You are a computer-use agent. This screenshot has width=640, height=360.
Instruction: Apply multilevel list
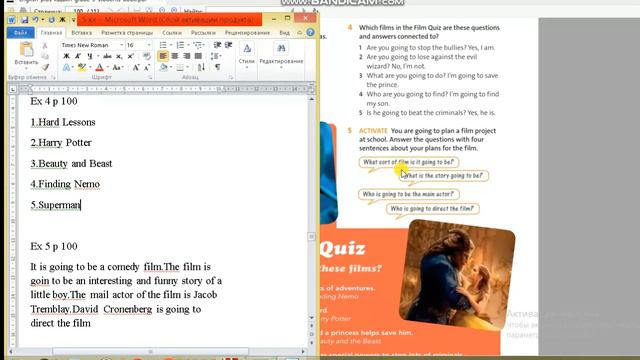(198, 45)
